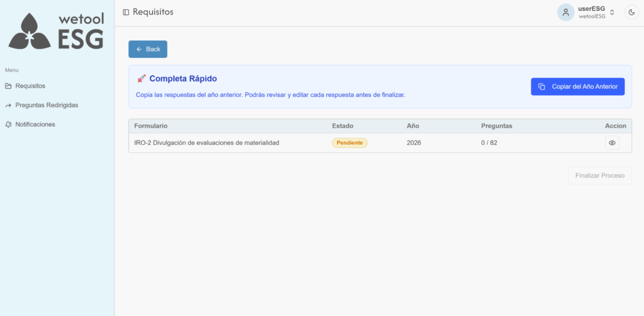Open Notificaciones in the sidebar
Image resolution: width=644 pixels, height=316 pixels.
35,125
